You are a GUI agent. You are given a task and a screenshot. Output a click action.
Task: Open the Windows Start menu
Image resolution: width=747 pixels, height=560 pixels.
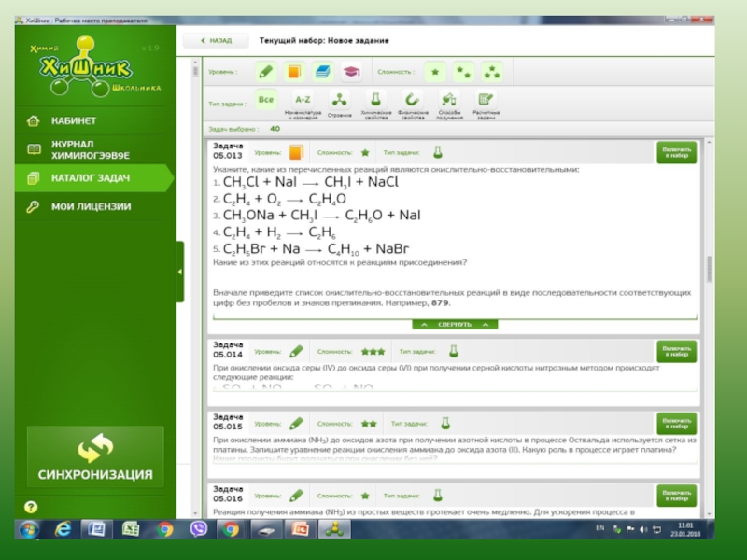click(x=30, y=529)
